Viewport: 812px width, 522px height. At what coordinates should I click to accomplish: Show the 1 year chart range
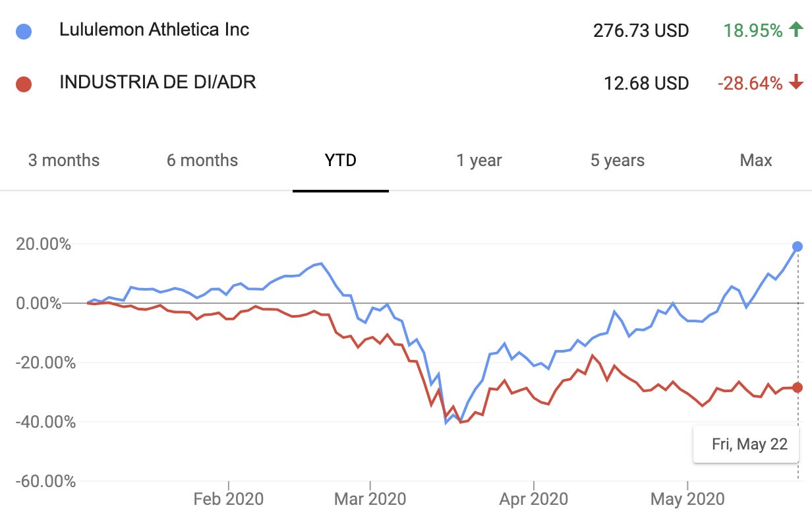pos(479,160)
